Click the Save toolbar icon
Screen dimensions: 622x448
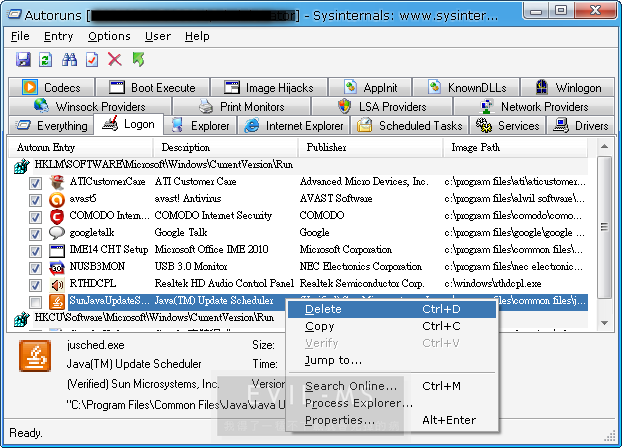coord(23,60)
